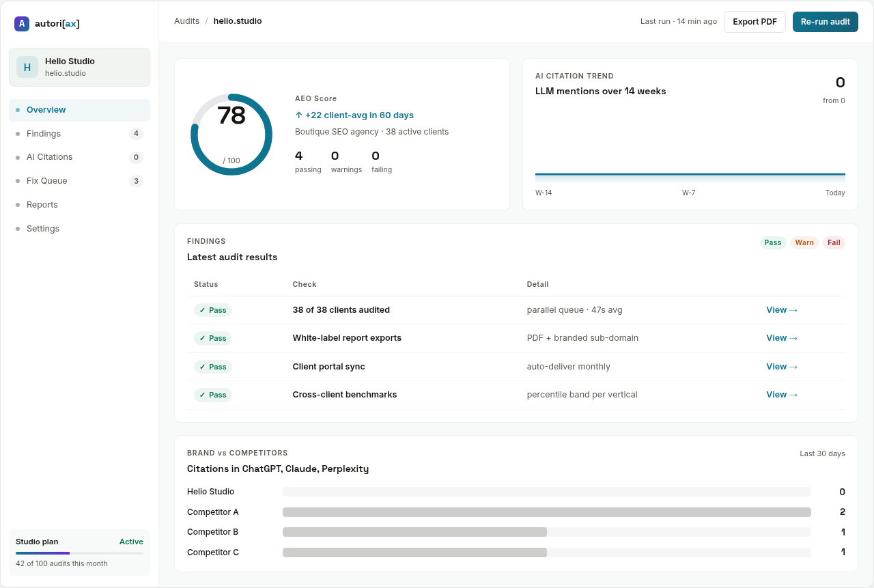The height and width of the screenshot is (588, 874).
Task: Filter findings by the Warn legend chip
Action: tap(804, 242)
